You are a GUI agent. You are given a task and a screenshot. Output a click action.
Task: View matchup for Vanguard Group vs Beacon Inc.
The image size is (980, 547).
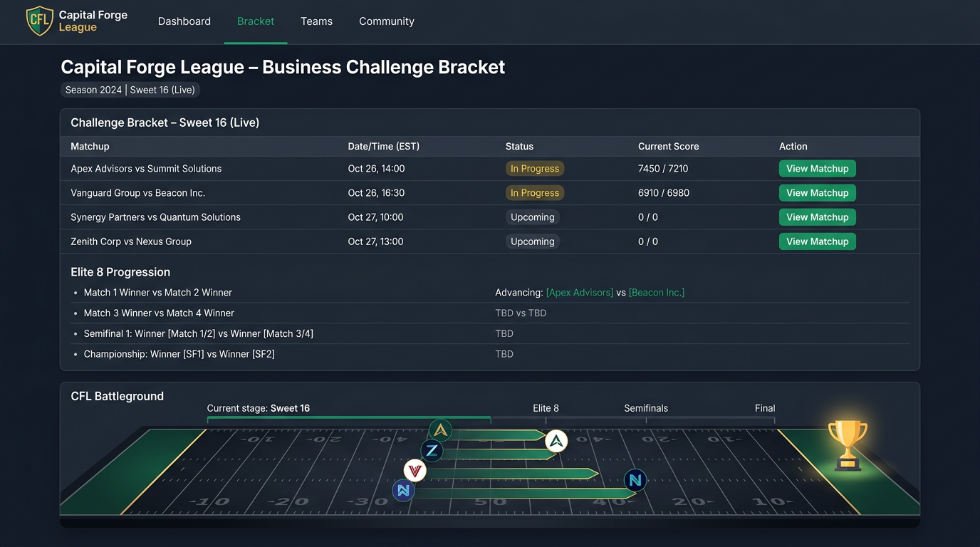pos(817,193)
